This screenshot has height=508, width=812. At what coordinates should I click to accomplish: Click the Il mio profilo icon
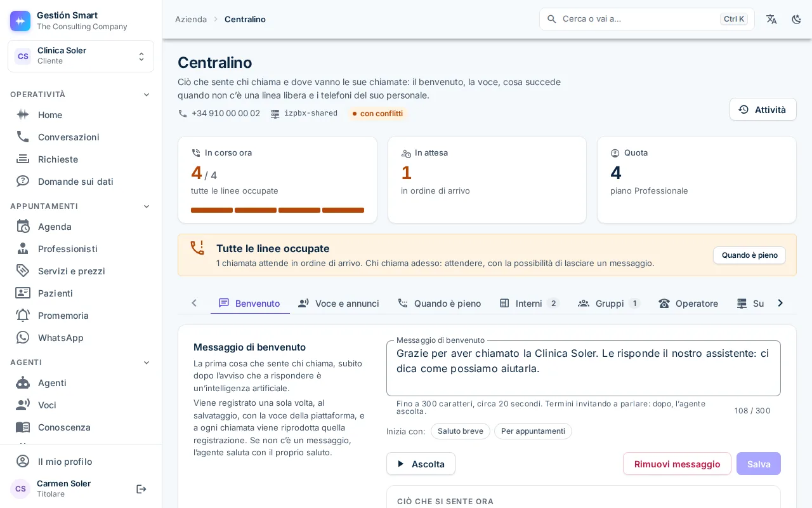[x=23, y=462]
